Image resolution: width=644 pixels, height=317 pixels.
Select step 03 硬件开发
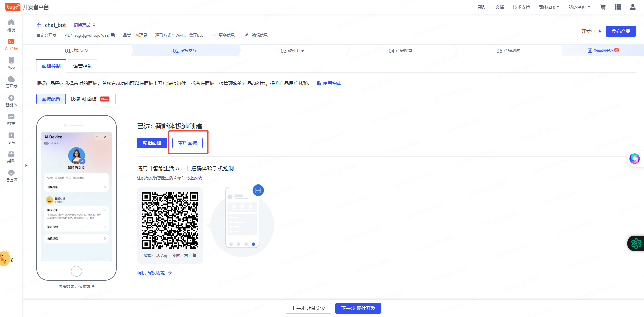pyautogui.click(x=293, y=51)
